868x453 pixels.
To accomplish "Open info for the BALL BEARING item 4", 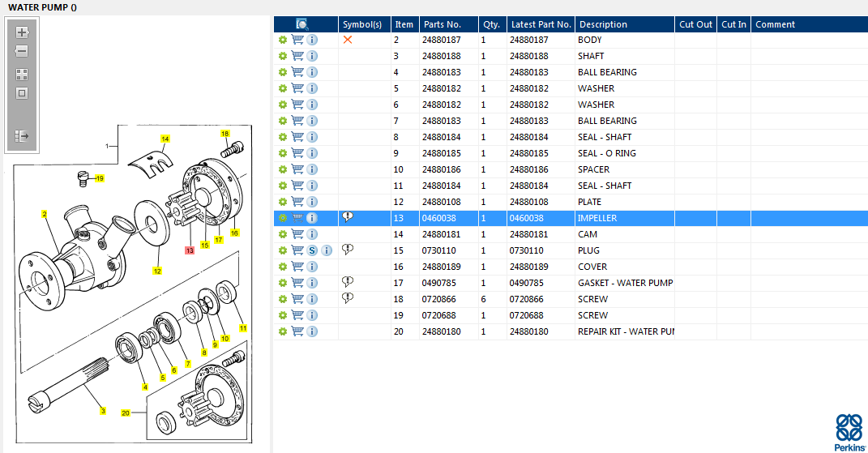I will (312, 72).
